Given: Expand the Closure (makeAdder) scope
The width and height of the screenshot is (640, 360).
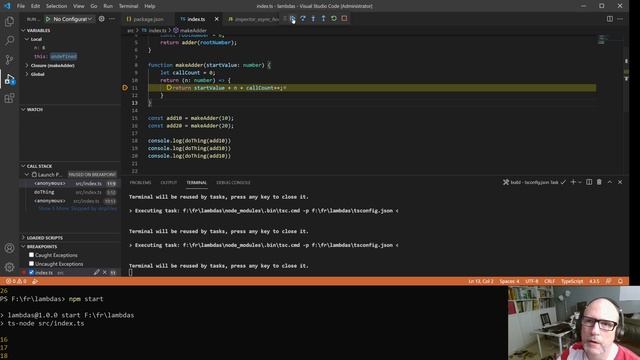Looking at the screenshot, I should click(52, 65).
